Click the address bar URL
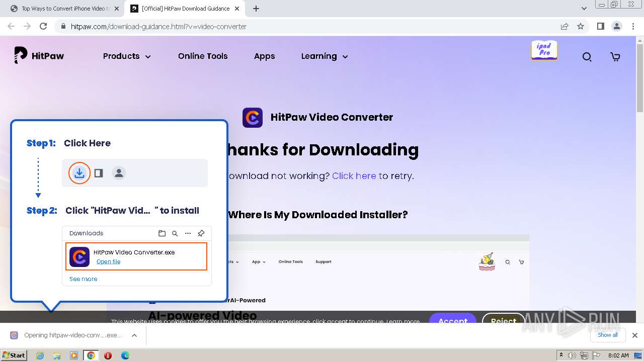The height and width of the screenshot is (362, 644). [158, 27]
